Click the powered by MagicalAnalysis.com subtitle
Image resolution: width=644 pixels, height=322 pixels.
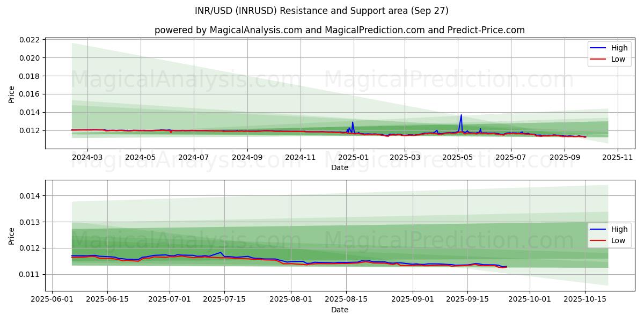pyautogui.click(x=339, y=30)
